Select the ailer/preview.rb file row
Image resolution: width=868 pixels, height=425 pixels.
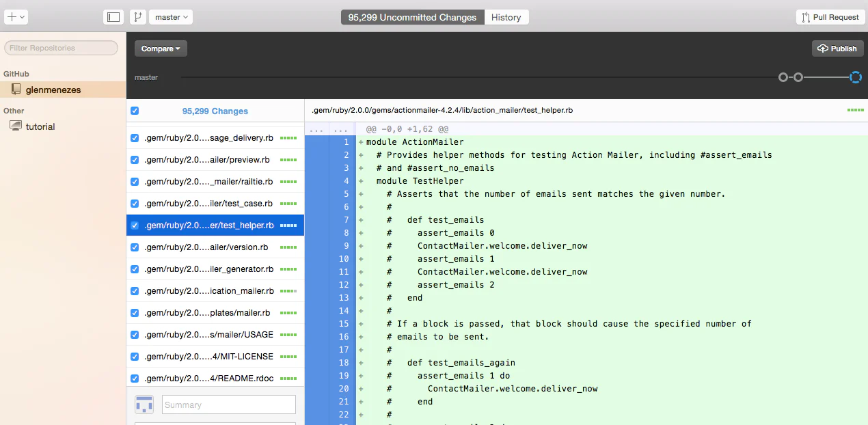click(x=215, y=160)
